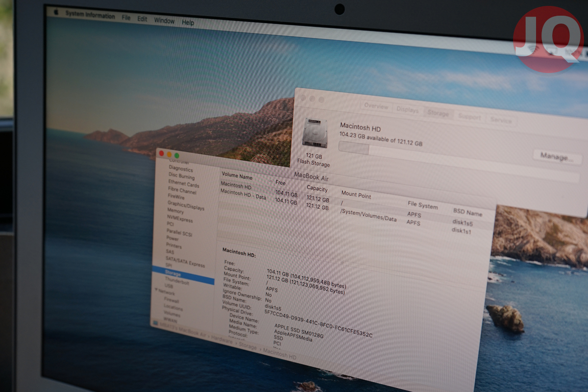
Task: Close the System Information window
Action: pyautogui.click(x=161, y=153)
